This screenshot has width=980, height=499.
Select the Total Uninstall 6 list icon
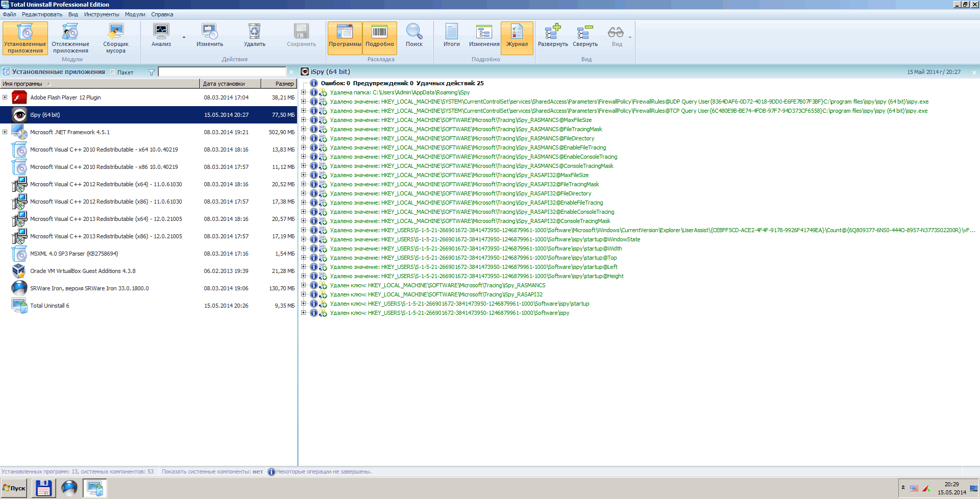pyautogui.click(x=19, y=306)
